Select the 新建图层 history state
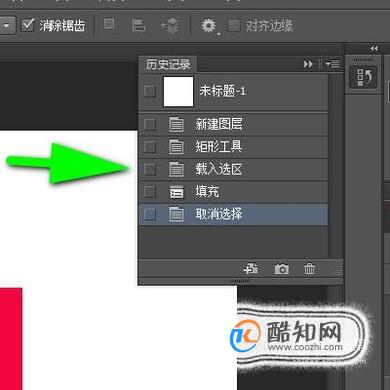The image size is (390, 390). [233, 124]
